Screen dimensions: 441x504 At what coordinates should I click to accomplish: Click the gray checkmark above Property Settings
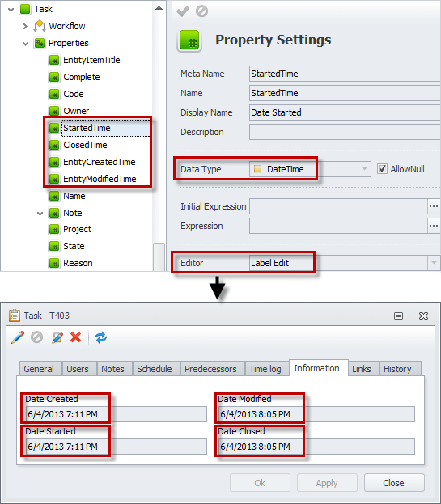click(183, 11)
